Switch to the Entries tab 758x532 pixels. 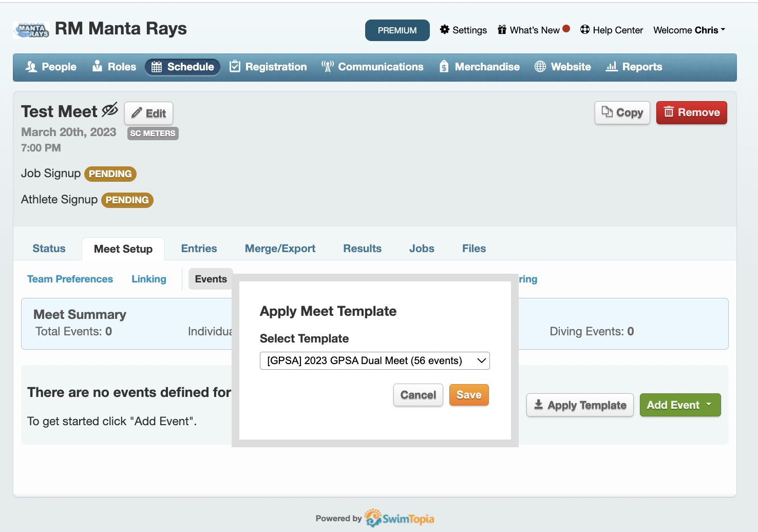tap(199, 249)
